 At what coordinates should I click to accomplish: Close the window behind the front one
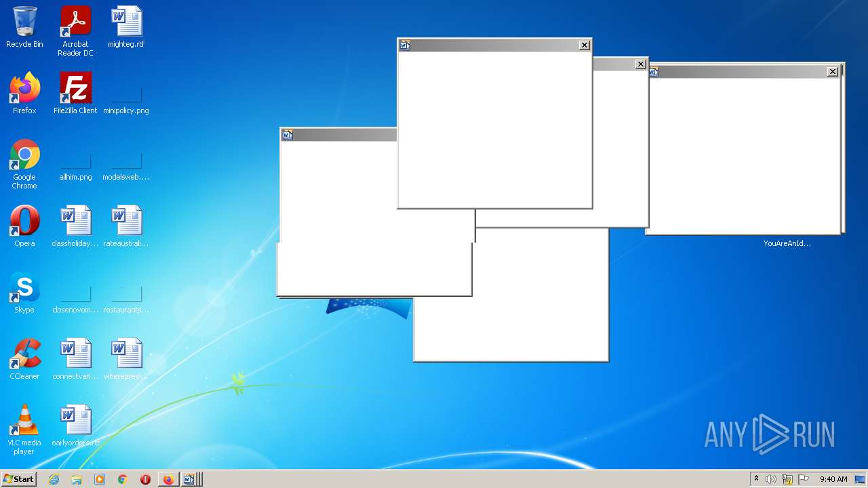[x=640, y=64]
